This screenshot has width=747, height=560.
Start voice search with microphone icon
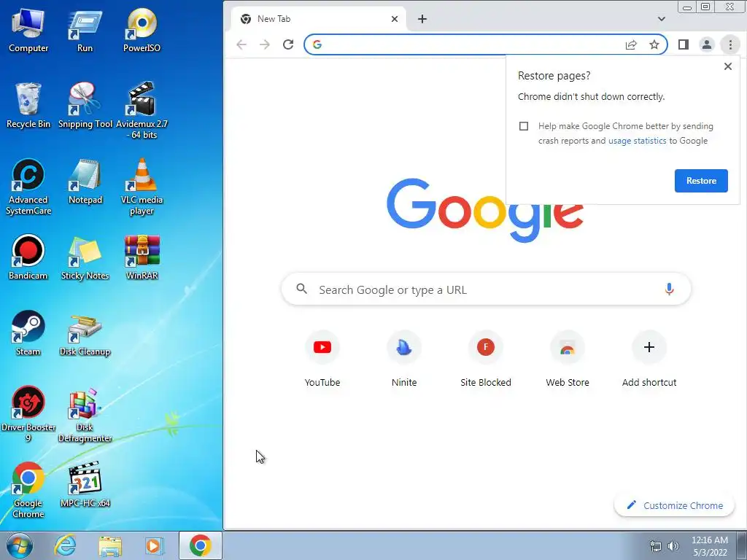point(669,289)
